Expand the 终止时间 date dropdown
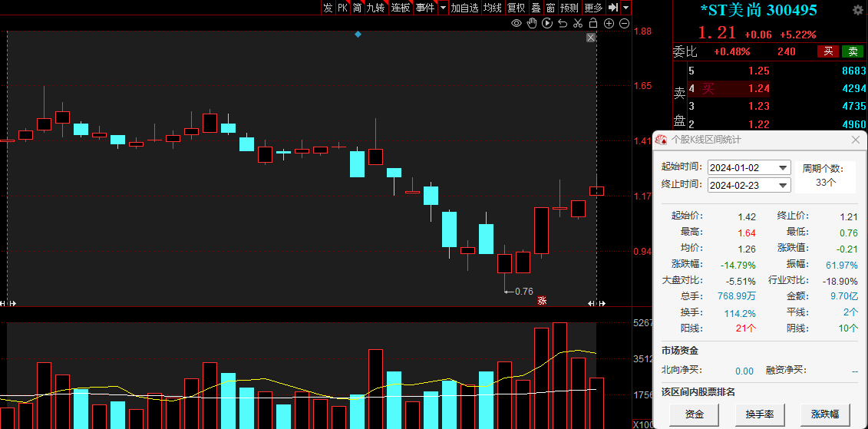 click(x=783, y=185)
